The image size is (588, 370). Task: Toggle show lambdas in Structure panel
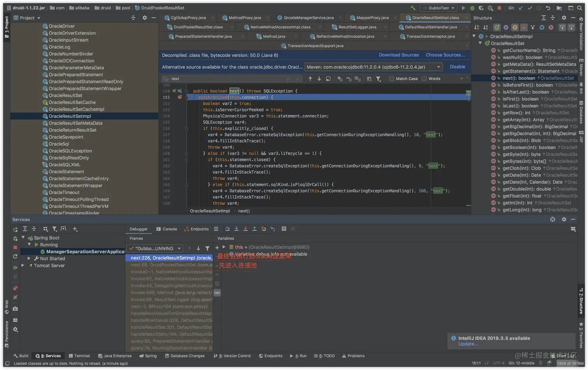(x=551, y=27)
